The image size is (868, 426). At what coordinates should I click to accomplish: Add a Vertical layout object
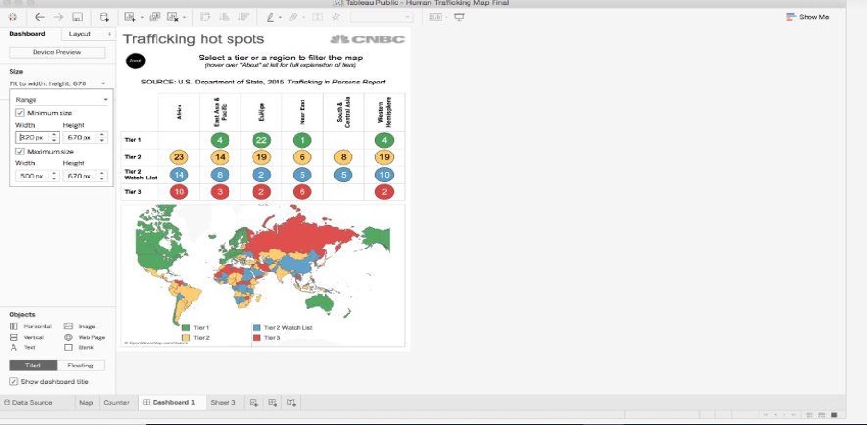tap(27, 337)
